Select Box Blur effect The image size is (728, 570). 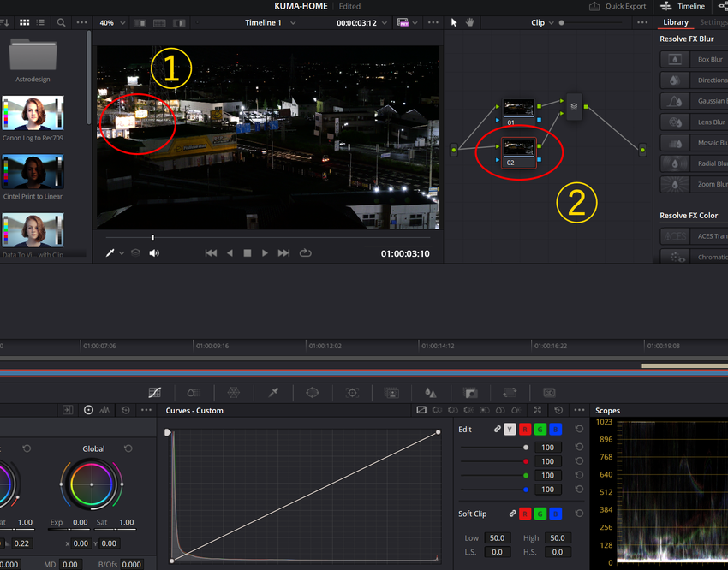(x=694, y=59)
